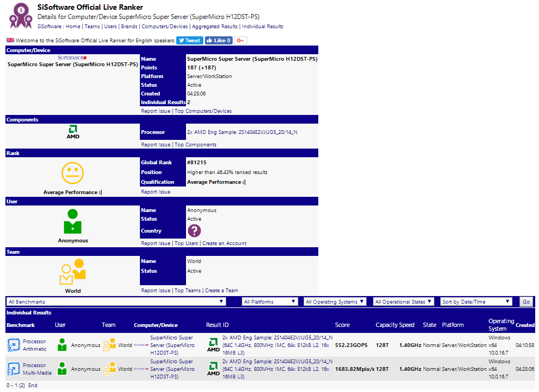Image resolution: width=539 pixels, height=392 pixels.
Task: Open the All Operational States dropdown
Action: click(x=403, y=301)
